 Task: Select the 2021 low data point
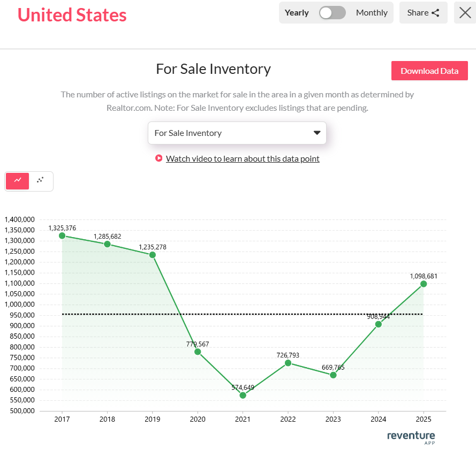coord(243,395)
